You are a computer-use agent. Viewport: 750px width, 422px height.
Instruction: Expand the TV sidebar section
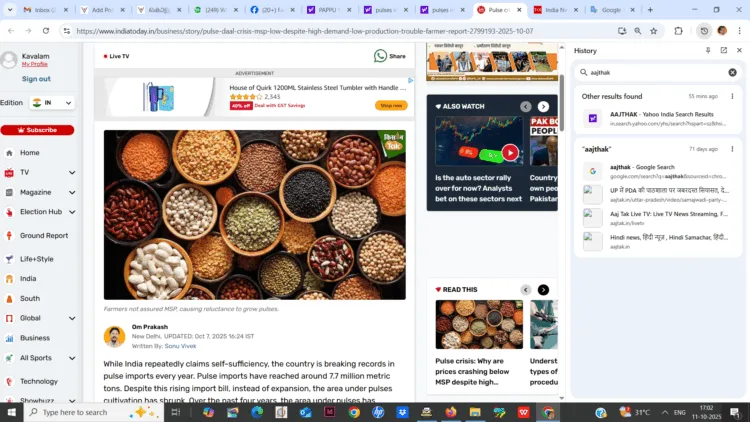point(72,172)
